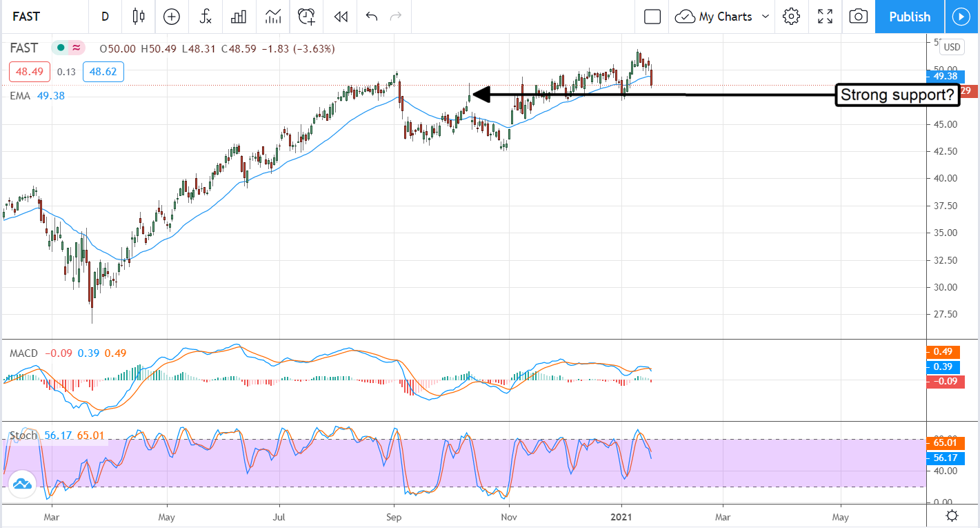Click the compare or add symbol icon

(x=171, y=17)
